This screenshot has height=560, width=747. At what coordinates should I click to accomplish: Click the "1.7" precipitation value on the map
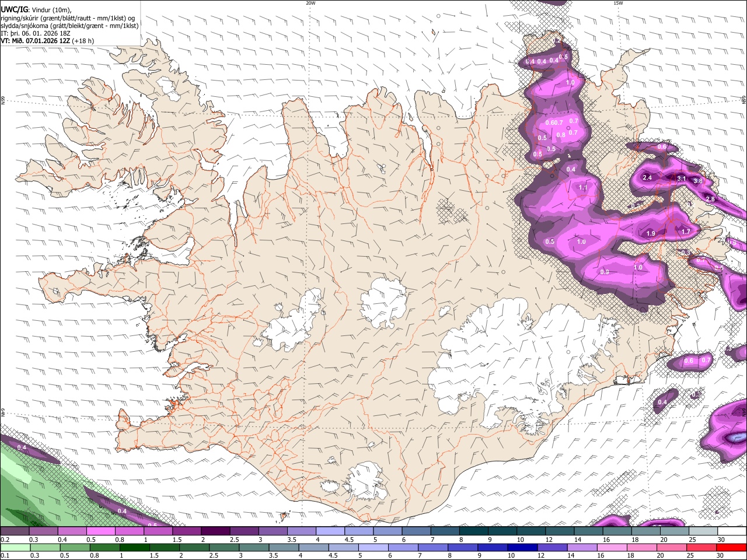pos(686,232)
